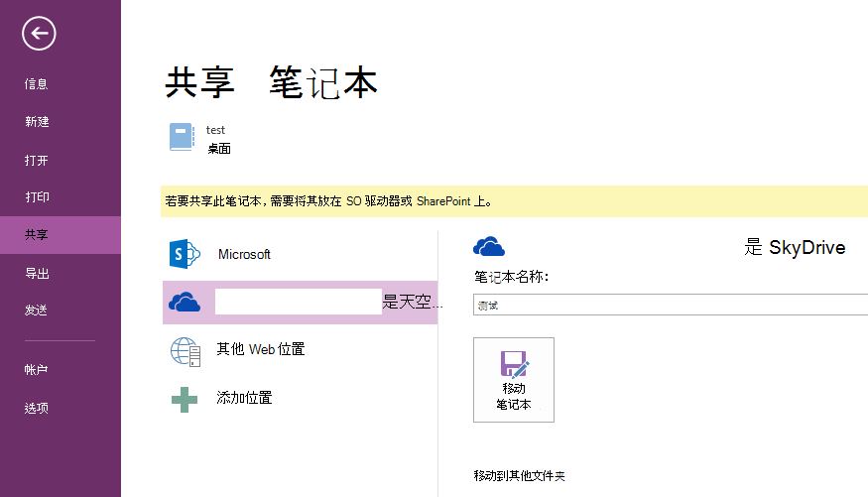Click the 笔记本名称 input field
868x497 pixels.
coord(671,305)
